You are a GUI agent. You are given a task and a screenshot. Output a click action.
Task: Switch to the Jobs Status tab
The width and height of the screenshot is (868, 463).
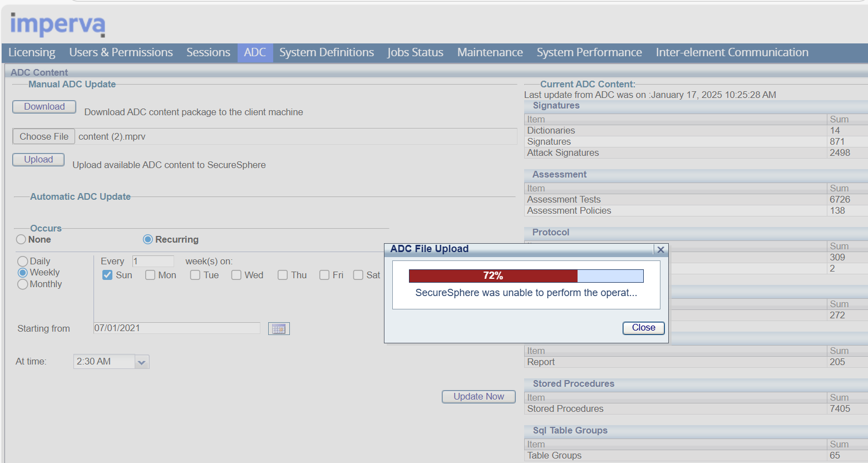point(415,52)
